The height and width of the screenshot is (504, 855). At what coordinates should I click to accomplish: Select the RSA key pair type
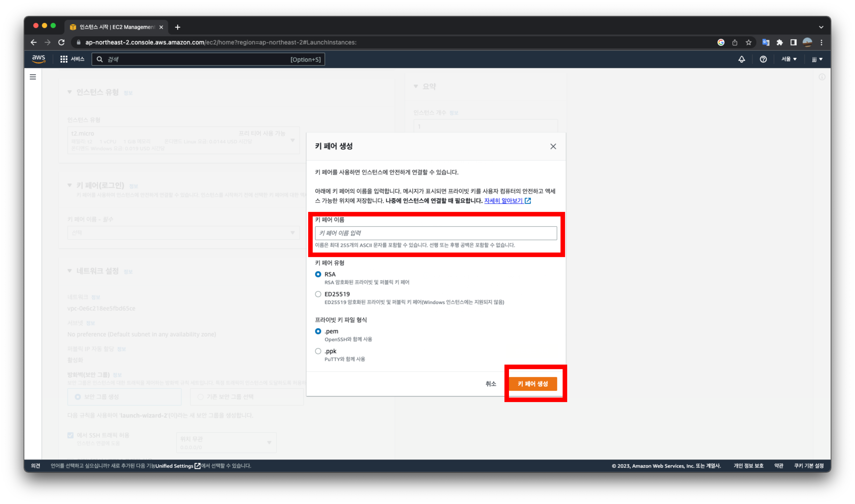(318, 274)
